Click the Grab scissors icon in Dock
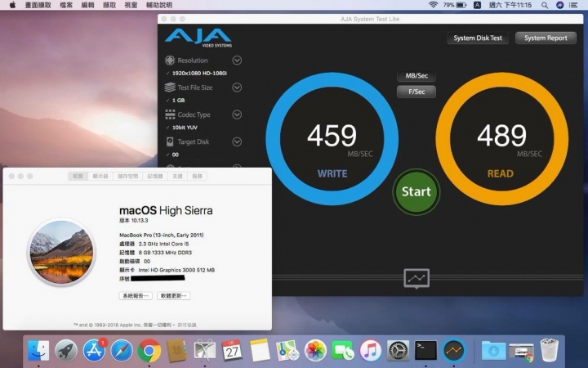Screen dimensions: 588x368 click(x=204, y=351)
